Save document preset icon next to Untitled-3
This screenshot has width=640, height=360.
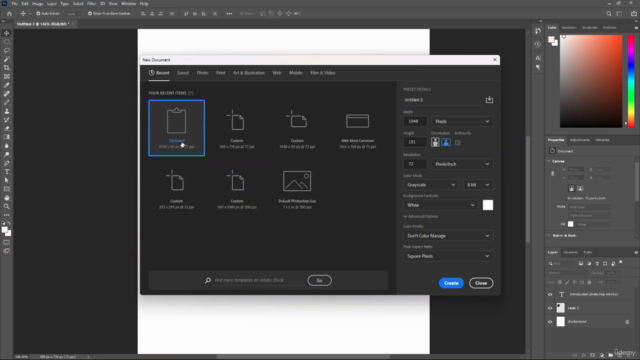(489, 100)
